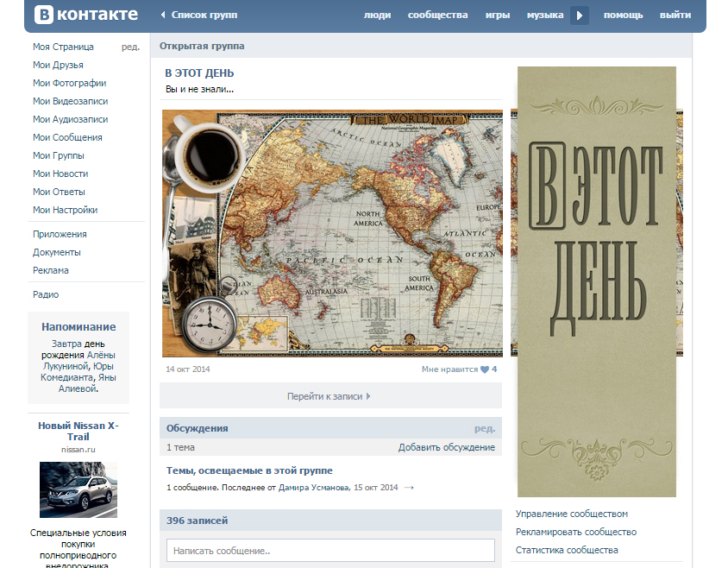The width and height of the screenshot is (728, 568).
Task: Open Мои Видеозаписи
Action: (70, 101)
